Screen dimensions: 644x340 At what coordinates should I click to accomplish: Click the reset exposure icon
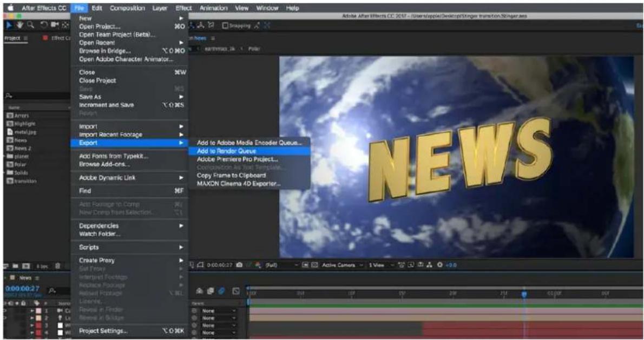(440, 265)
